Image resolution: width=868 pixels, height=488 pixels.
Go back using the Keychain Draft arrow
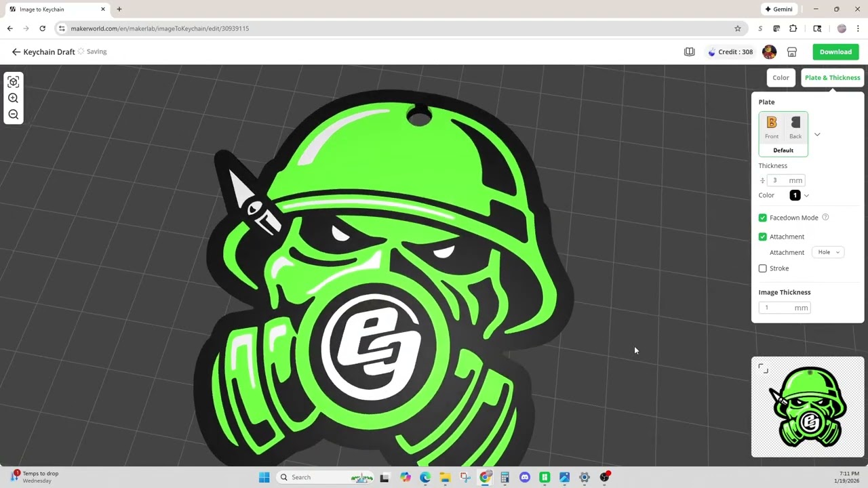pos(16,52)
